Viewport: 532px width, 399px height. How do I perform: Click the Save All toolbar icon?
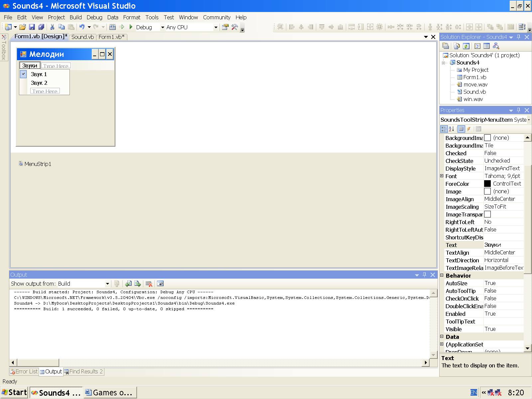[x=41, y=27]
